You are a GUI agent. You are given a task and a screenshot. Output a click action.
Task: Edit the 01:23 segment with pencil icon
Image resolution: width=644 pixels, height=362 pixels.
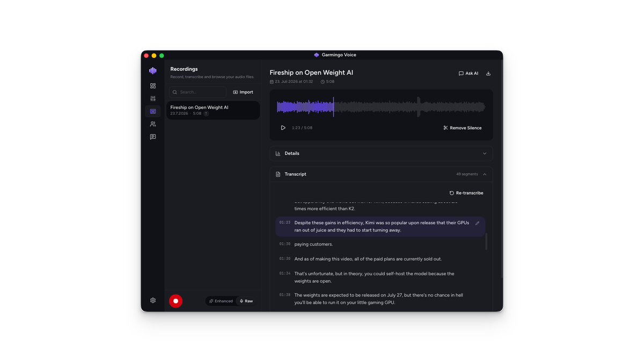477,223
